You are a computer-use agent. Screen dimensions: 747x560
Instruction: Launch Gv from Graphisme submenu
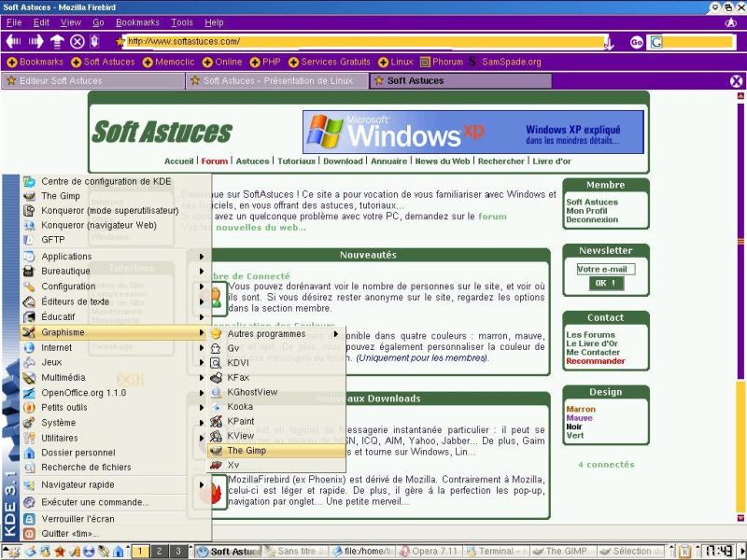tap(276, 348)
